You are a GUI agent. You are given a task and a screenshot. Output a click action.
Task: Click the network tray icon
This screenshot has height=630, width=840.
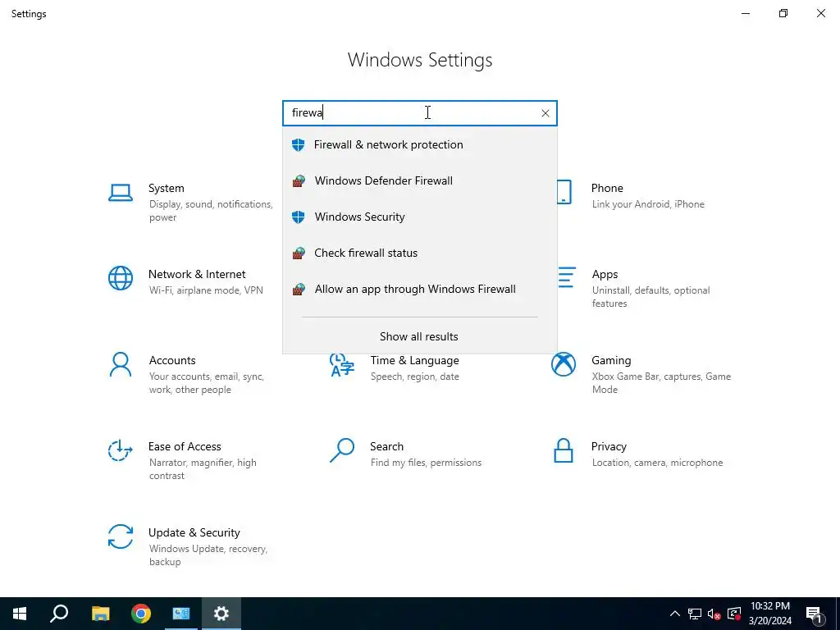click(x=695, y=614)
